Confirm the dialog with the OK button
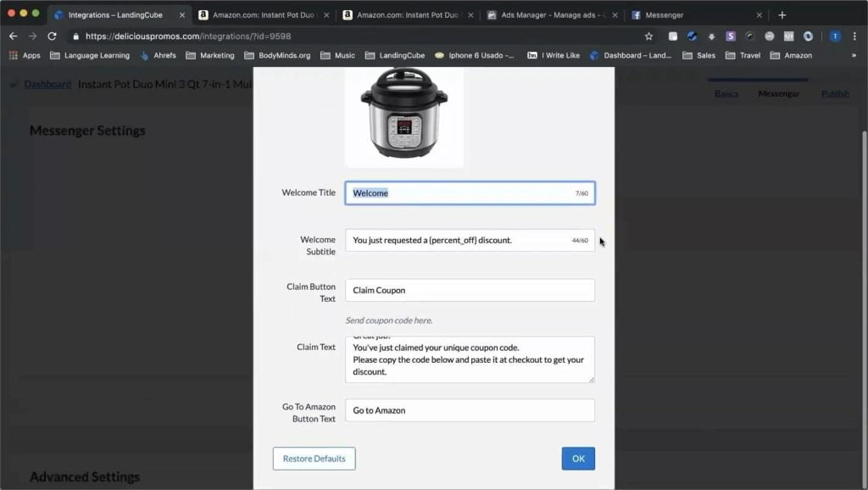The image size is (868, 490). 578,459
